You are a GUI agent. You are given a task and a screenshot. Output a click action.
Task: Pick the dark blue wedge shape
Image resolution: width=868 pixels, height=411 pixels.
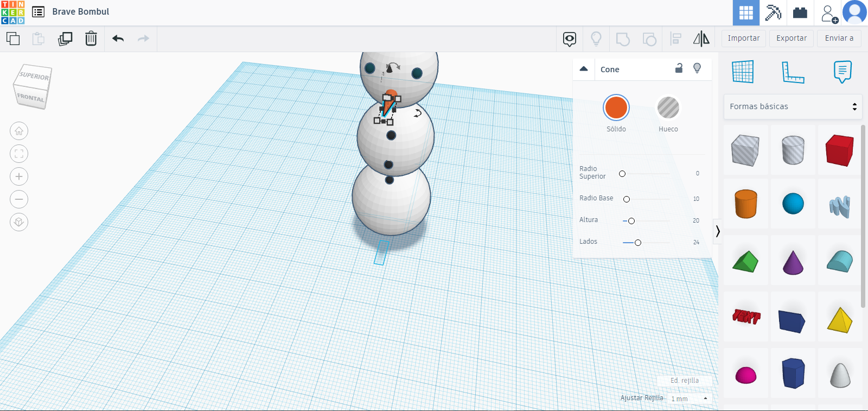(792, 321)
